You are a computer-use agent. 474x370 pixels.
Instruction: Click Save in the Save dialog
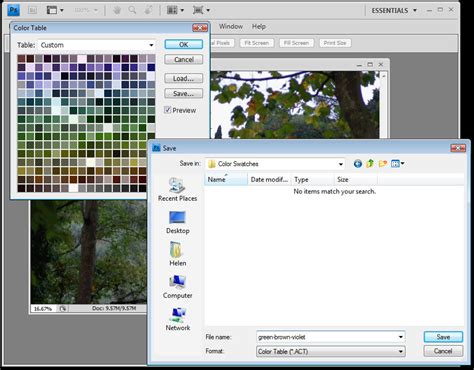(443, 337)
